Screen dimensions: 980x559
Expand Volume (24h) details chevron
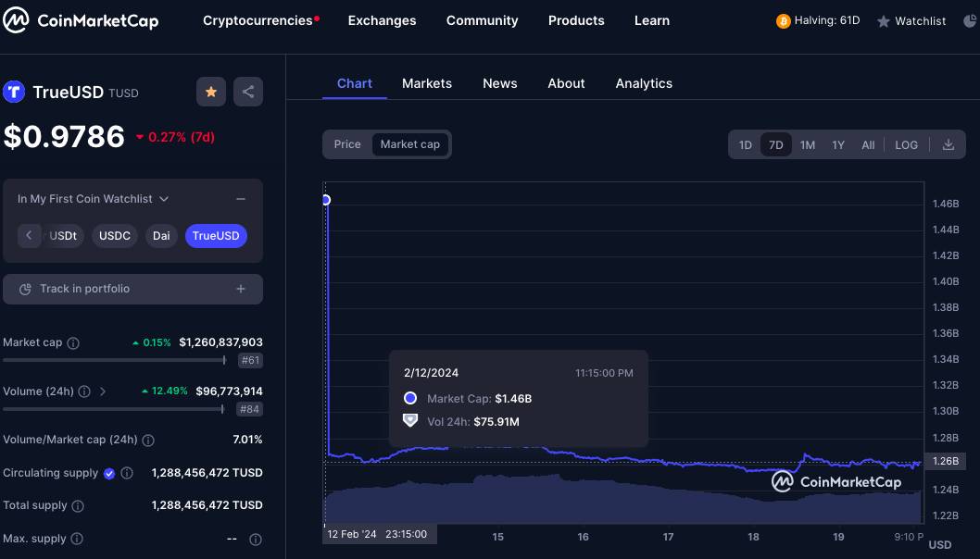point(103,391)
